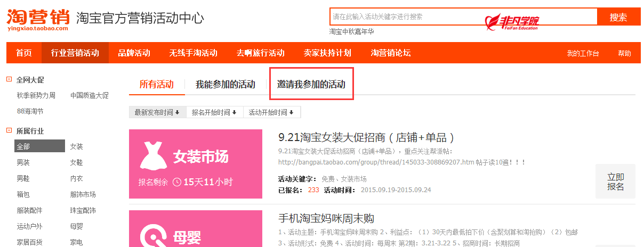This screenshot has height=247, width=644.
Task: Click 立即报名 for 9.21淘宝女装大促
Action: 616,182
